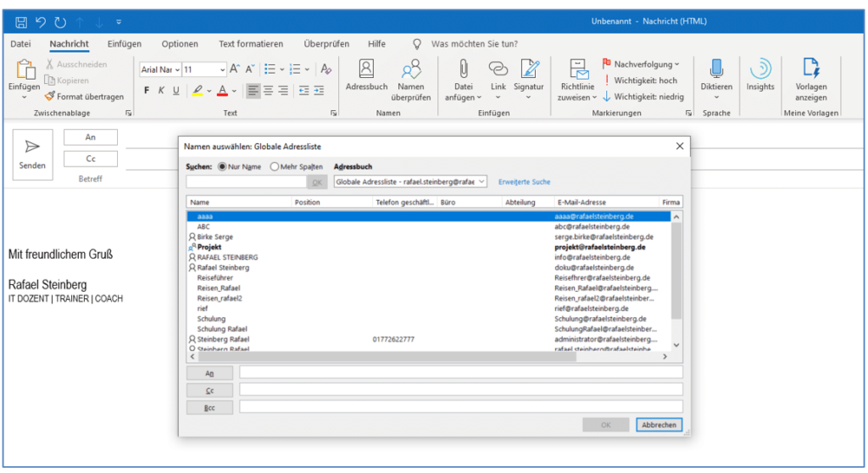
Task: Open the Hilfe tab
Action: tap(376, 44)
